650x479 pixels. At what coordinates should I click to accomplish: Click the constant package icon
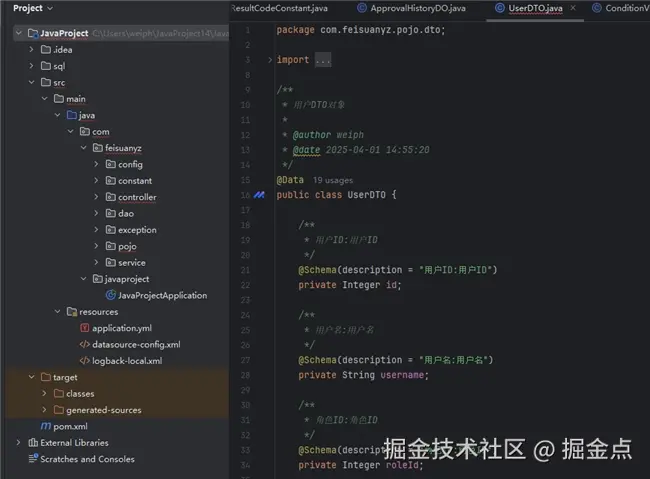(111, 180)
